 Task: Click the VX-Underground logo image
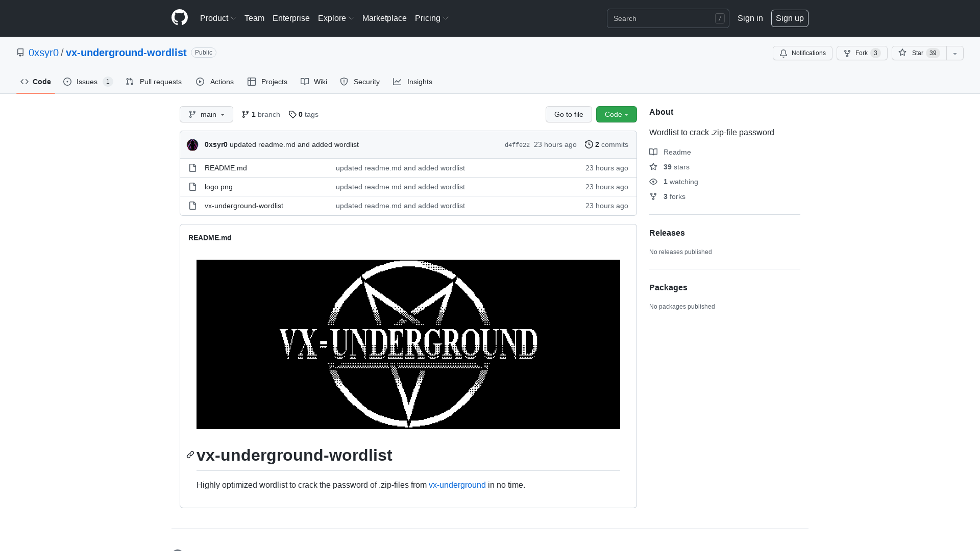pos(408,344)
